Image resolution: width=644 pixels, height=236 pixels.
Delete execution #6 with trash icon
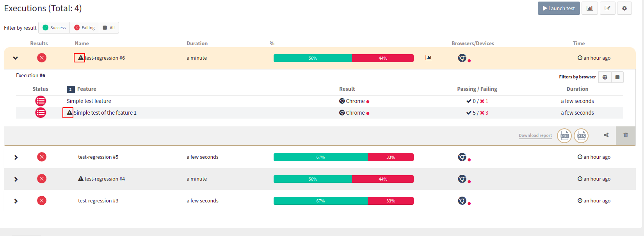pyautogui.click(x=626, y=135)
